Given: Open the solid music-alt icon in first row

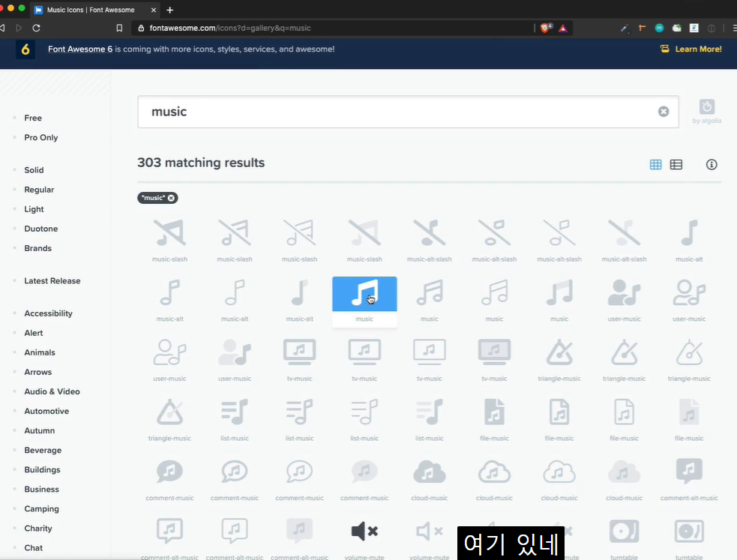Looking at the screenshot, I should click(689, 233).
